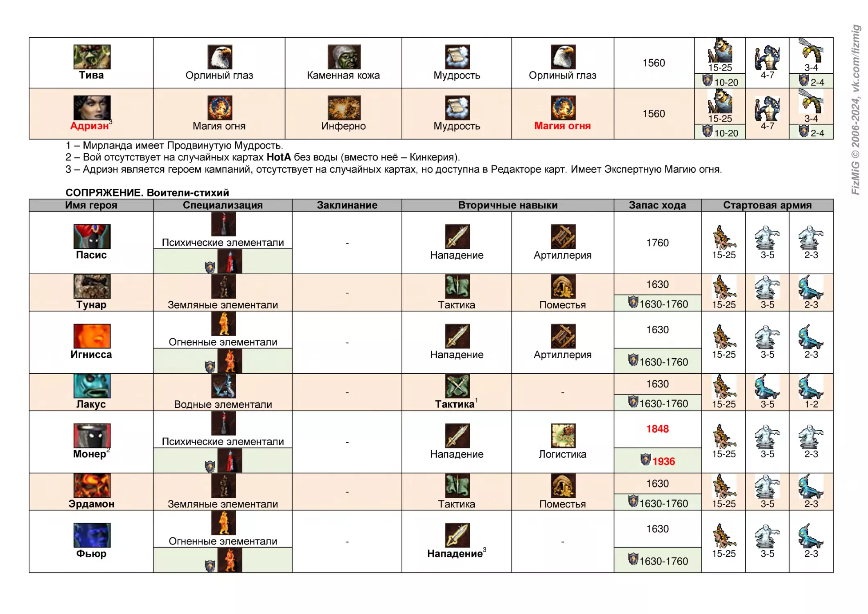Click Нападение icon in Фьюр row

tap(457, 535)
